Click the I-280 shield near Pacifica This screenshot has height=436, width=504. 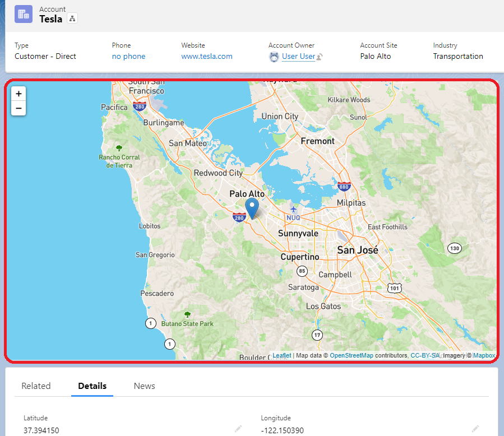(x=140, y=106)
